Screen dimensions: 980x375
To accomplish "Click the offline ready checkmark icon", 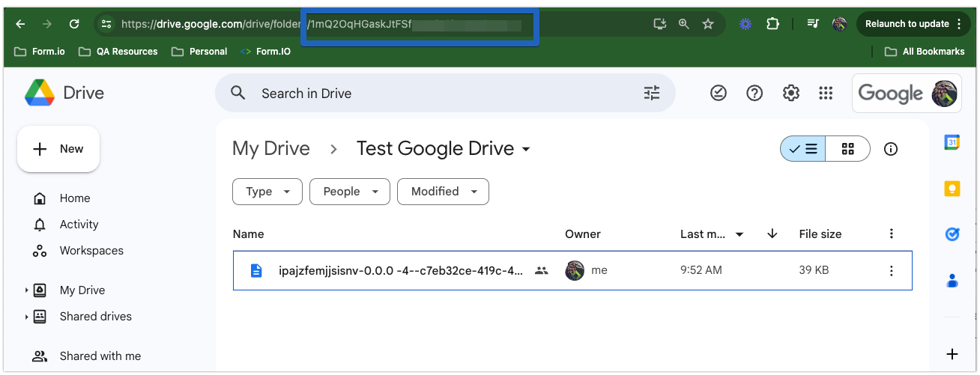I will coord(719,93).
